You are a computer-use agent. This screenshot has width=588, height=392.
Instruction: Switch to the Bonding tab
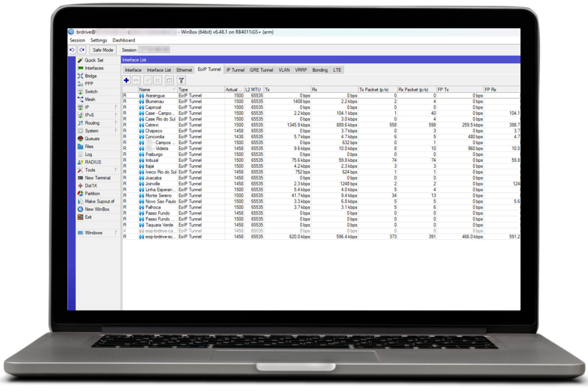[320, 70]
